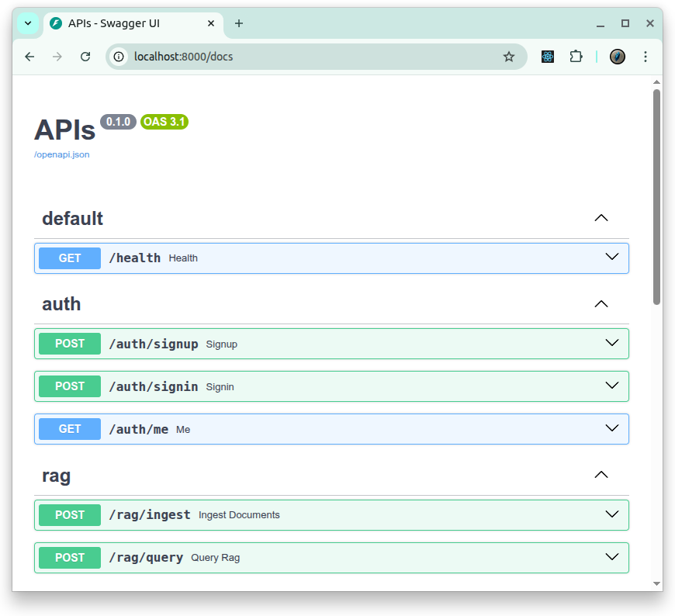675x616 pixels.
Task: Open the Extensions puzzle icon
Action: click(576, 57)
